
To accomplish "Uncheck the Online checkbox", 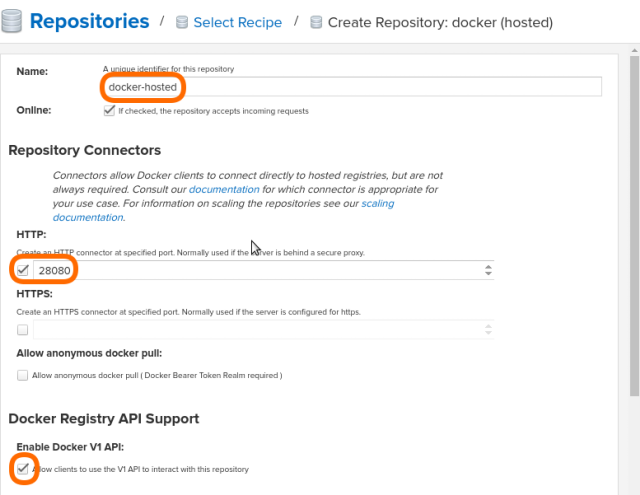I will (x=109, y=110).
